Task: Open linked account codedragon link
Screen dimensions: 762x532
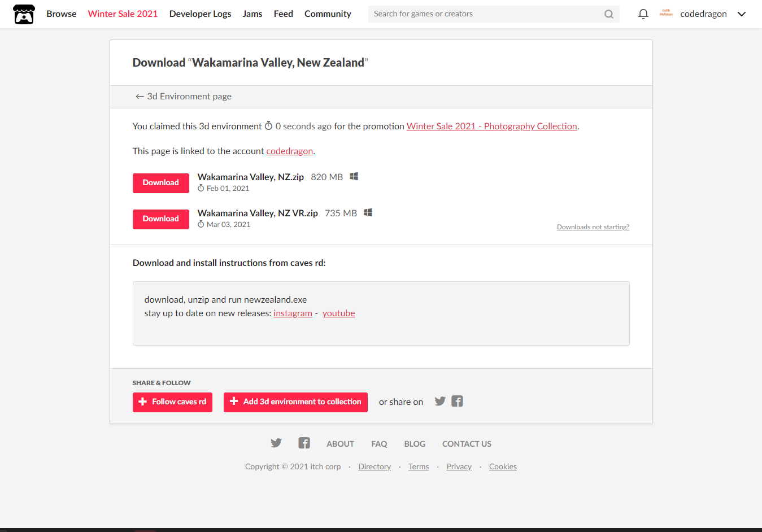Action: pos(289,151)
